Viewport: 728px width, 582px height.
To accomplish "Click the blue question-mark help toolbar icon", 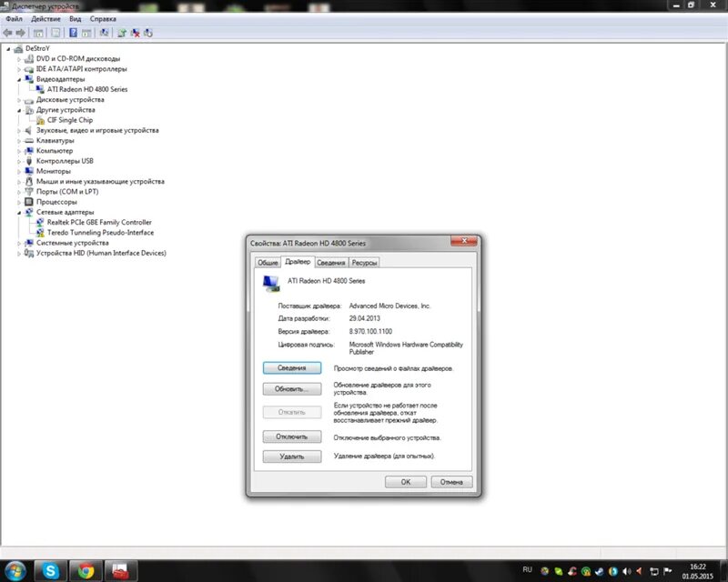I will coord(73,33).
